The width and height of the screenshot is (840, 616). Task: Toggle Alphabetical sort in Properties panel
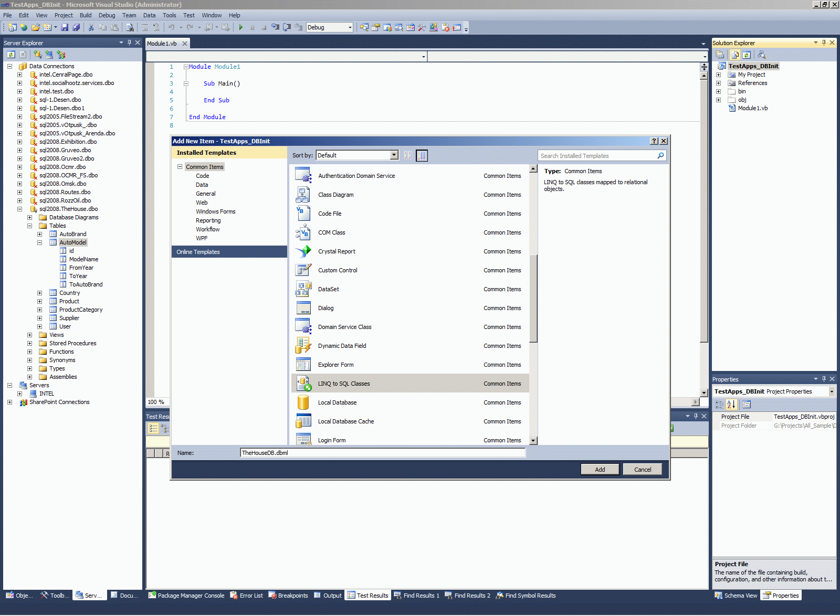(x=731, y=405)
